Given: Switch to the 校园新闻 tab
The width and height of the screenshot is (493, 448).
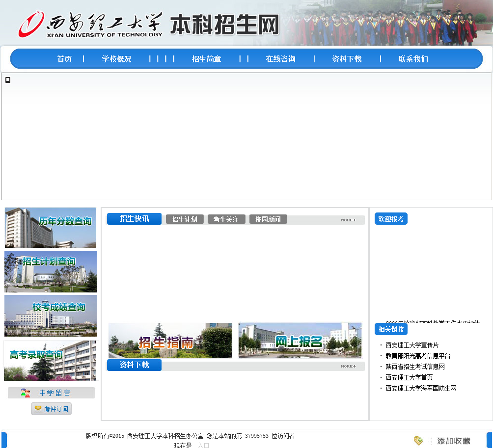Looking at the screenshot, I should point(268,219).
